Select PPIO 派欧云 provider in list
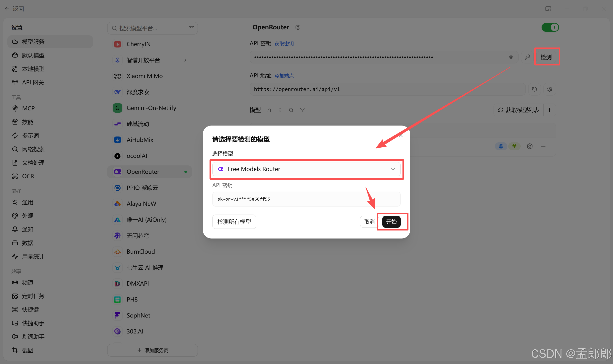Screen dimensions: 613x364 (x=150, y=188)
